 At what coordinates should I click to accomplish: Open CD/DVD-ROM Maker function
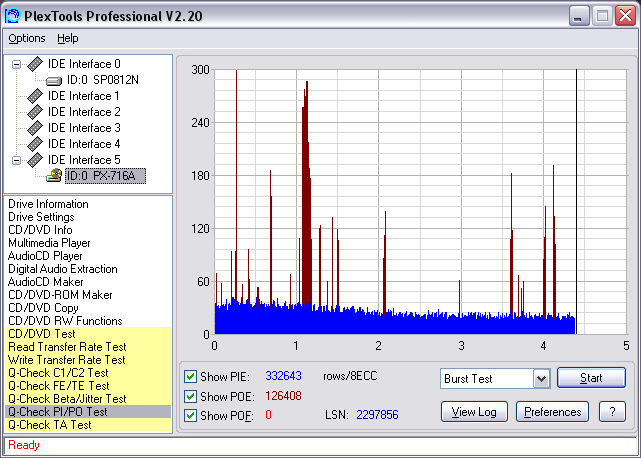(60, 295)
